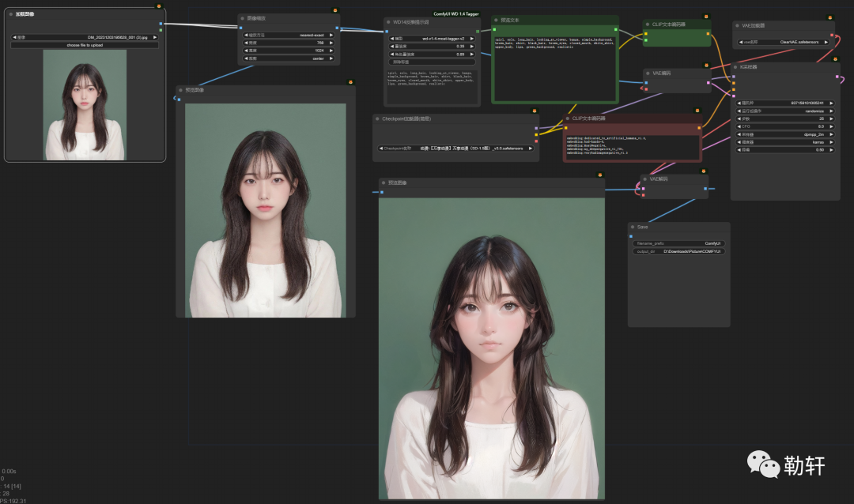Click the 角色置信度 0.85 threshold widget
854x504 pixels.
(432, 55)
